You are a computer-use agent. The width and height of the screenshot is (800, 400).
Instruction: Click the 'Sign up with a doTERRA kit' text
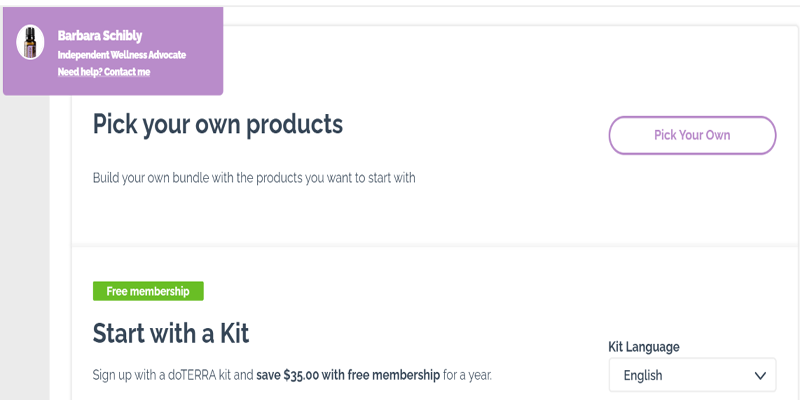172,376
